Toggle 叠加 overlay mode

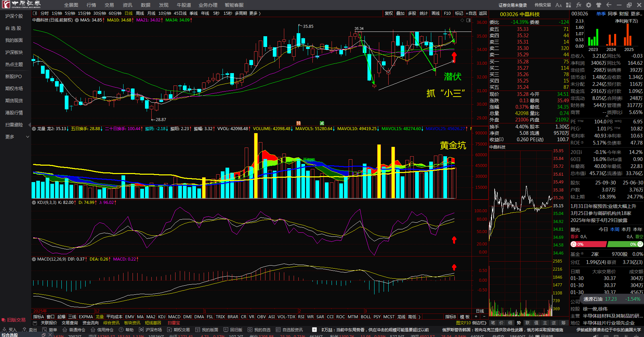[x=400, y=13]
